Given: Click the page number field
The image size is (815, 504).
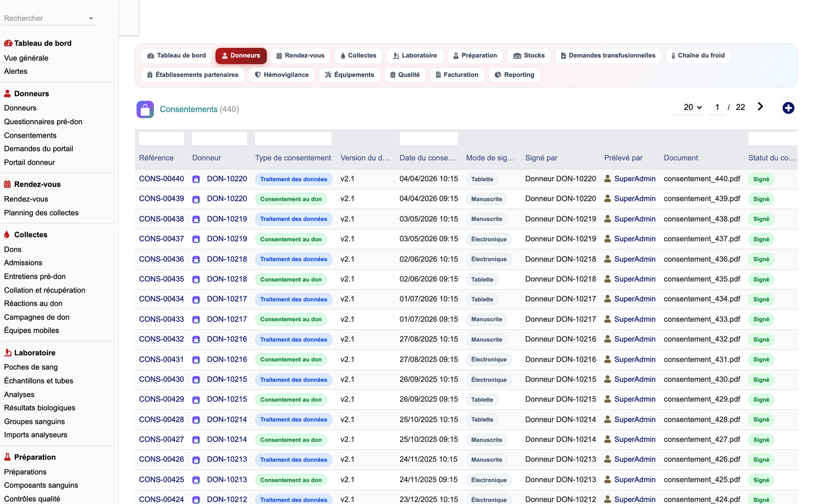Looking at the screenshot, I should coord(717,107).
